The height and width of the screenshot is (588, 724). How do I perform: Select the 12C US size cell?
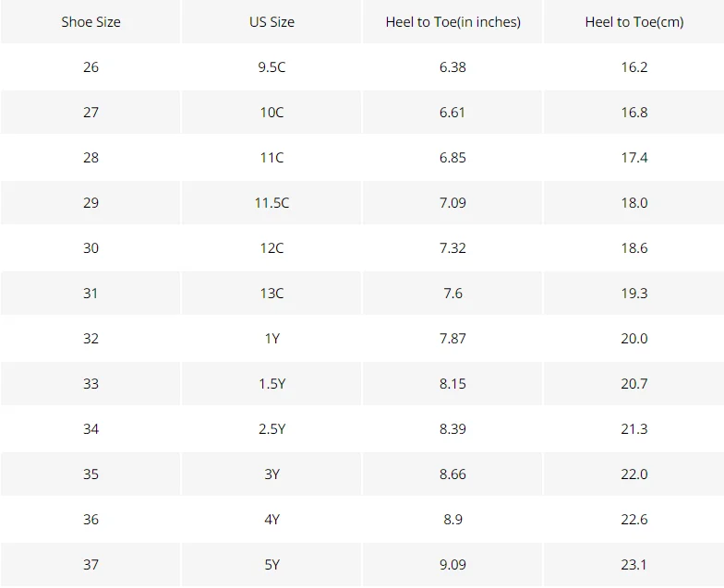271,247
